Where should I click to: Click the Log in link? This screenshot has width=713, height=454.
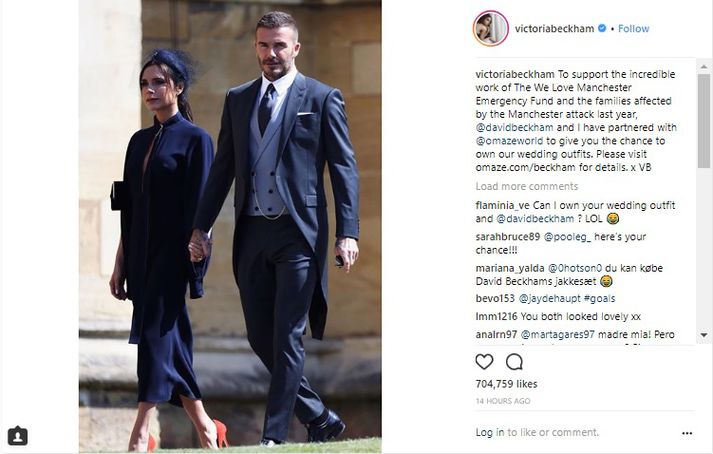click(490, 432)
